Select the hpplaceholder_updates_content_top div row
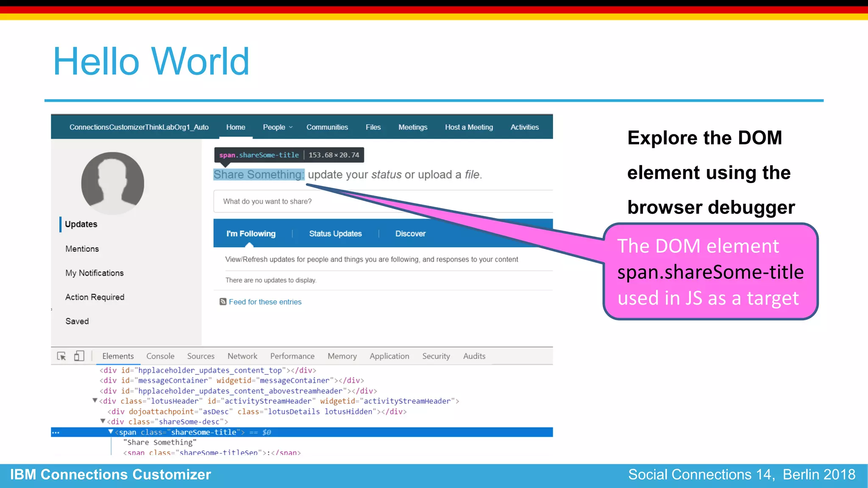 (208, 370)
